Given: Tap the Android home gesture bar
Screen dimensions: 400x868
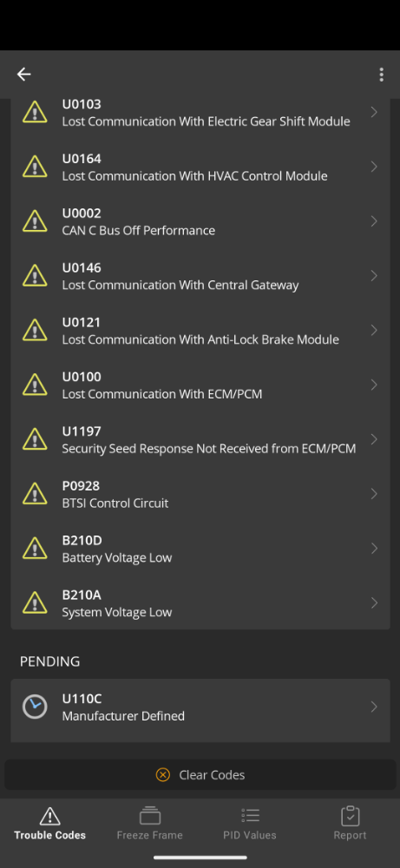Looking at the screenshot, I should coord(200,858).
